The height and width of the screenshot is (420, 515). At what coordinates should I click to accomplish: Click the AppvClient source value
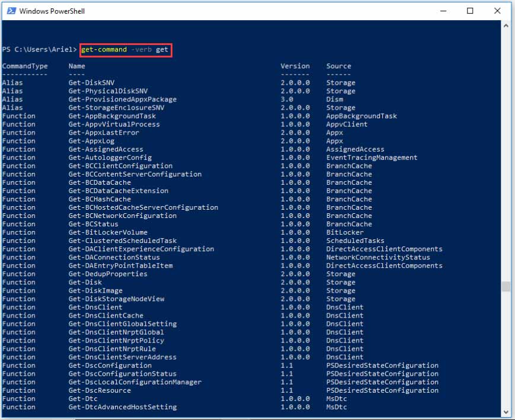[347, 124]
